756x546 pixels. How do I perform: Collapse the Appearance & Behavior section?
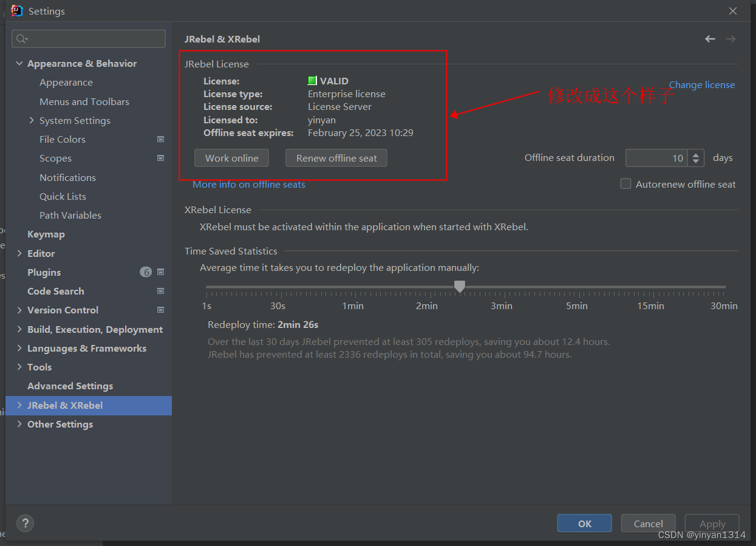coord(19,63)
